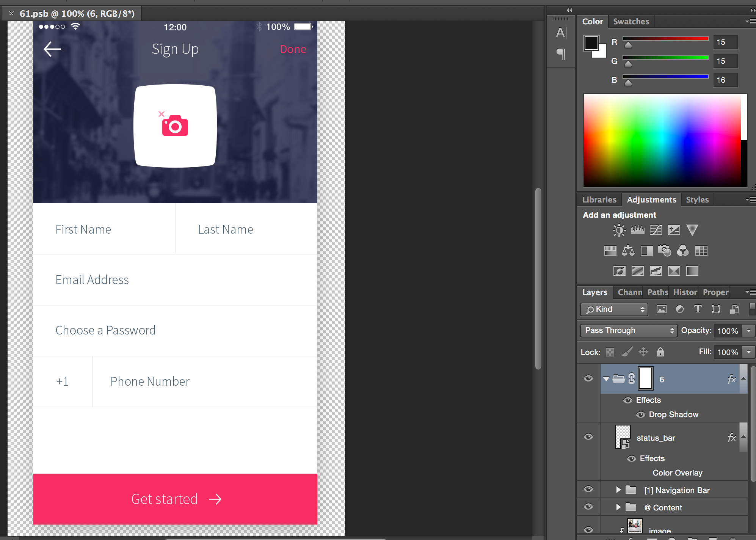756x540 pixels.
Task: Toggle visibility of the status_bar layer
Action: coord(588,437)
